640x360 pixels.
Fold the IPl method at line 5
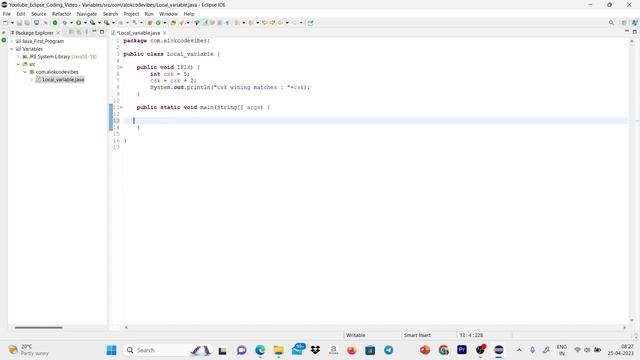pos(121,67)
